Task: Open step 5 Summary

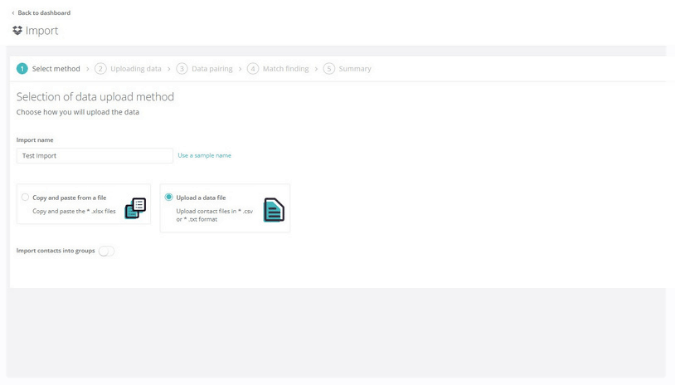Action: (347, 68)
